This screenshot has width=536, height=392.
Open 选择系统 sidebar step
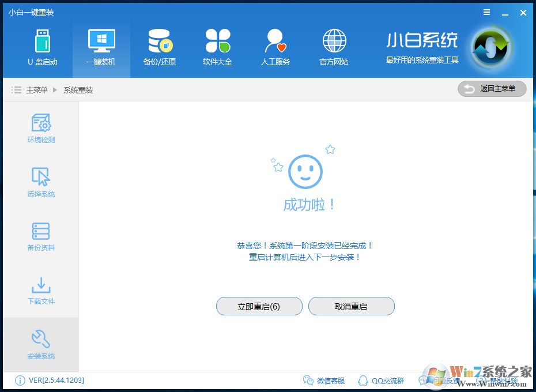click(x=40, y=183)
